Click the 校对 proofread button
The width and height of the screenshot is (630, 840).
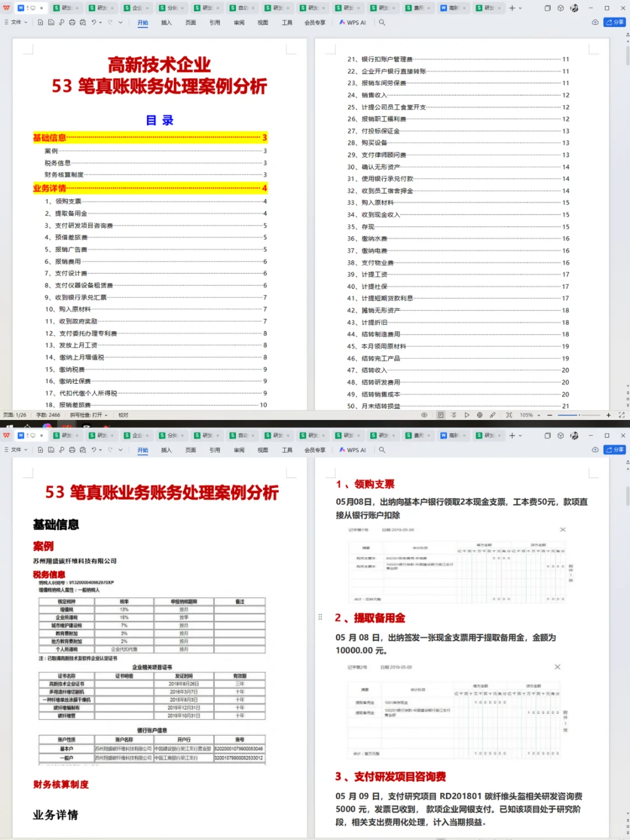(121, 415)
